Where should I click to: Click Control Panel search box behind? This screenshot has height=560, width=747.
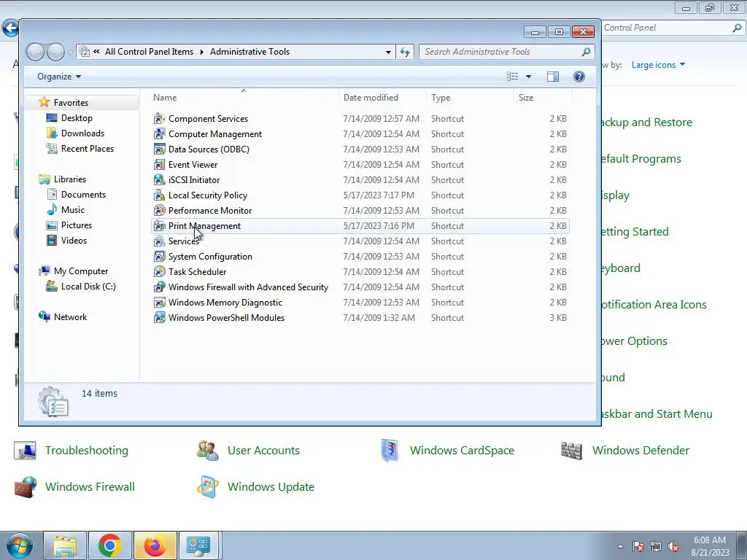672,28
